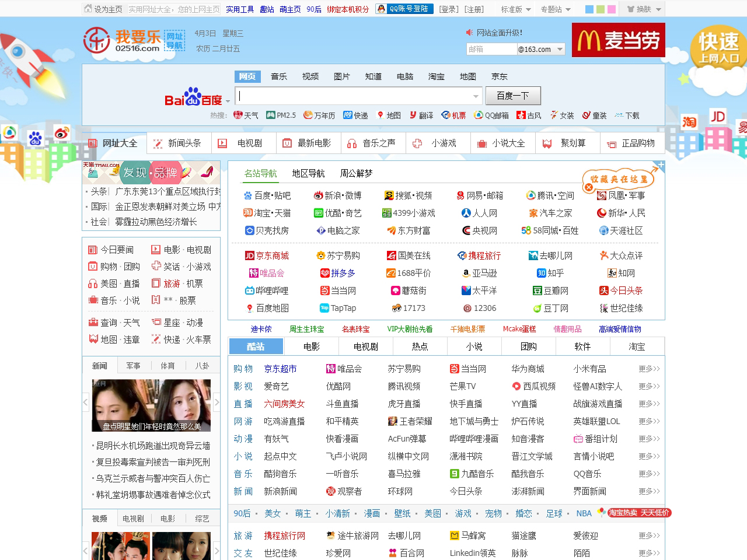Switch to the 军事 news tab

coord(133,366)
